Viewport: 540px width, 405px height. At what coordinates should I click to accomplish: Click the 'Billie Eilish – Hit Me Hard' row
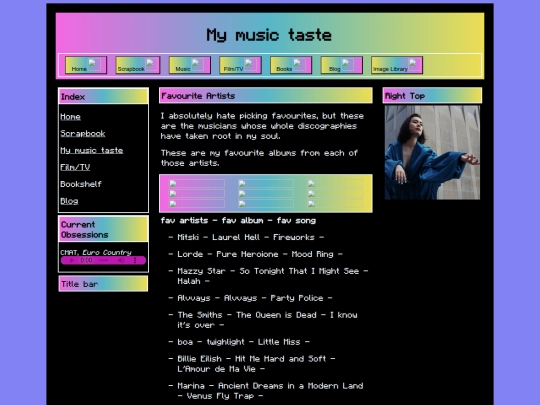tap(252, 364)
